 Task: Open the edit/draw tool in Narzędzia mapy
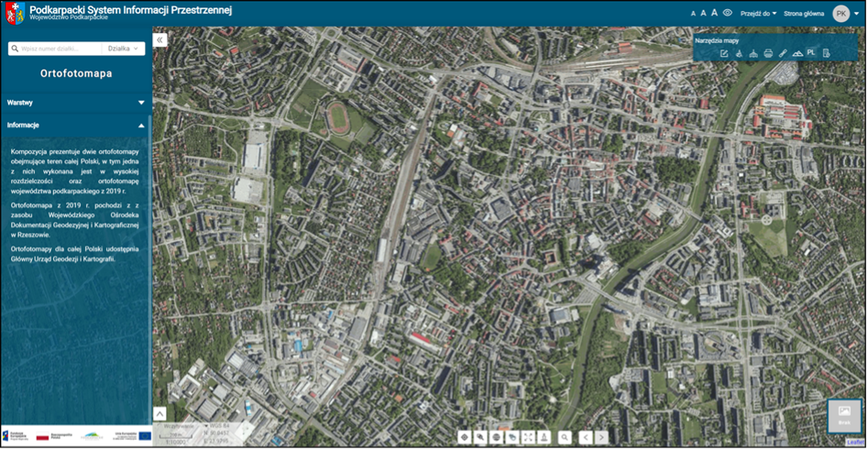[x=724, y=53]
